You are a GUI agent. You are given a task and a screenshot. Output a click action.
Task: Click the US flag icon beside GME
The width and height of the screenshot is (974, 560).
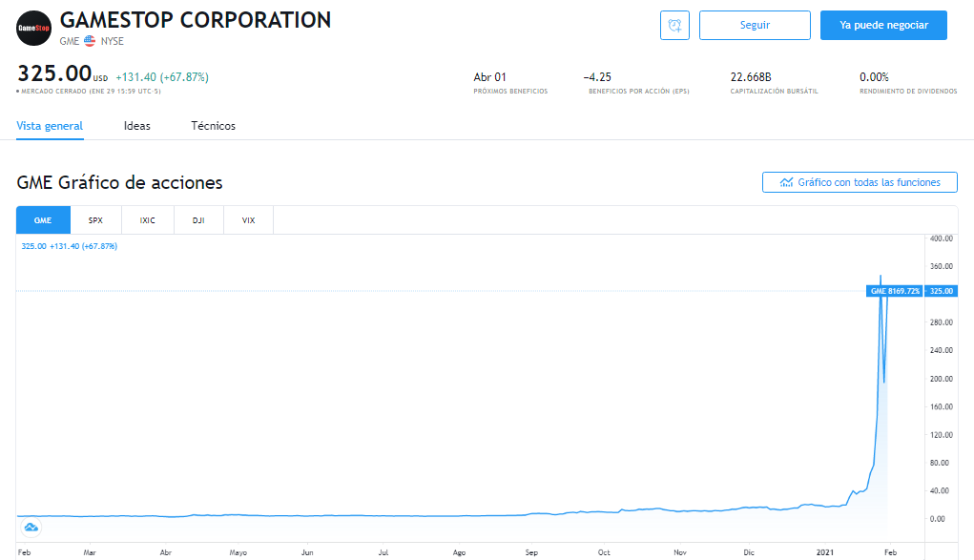click(x=90, y=41)
